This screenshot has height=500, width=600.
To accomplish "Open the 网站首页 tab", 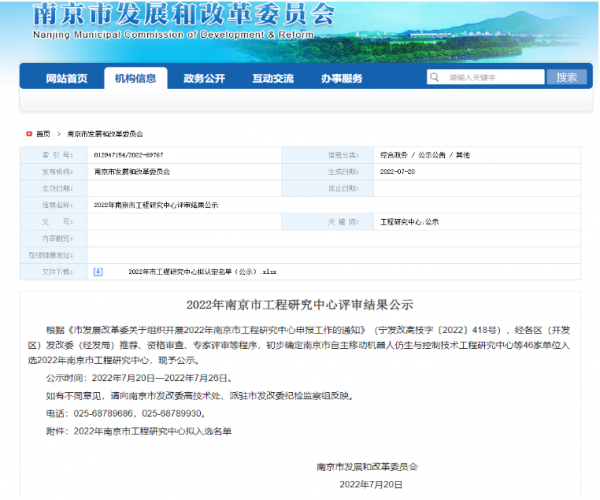I will tap(66, 78).
